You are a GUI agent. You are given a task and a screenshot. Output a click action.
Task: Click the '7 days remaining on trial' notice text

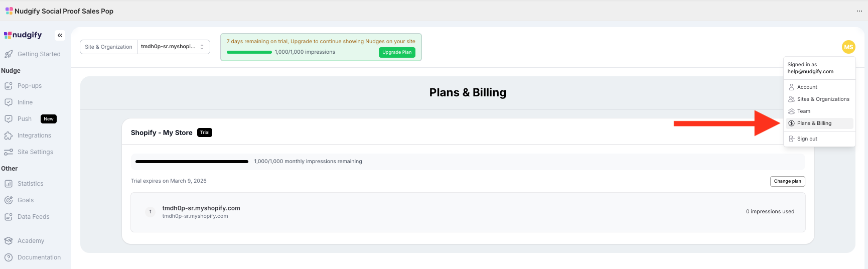[321, 42]
